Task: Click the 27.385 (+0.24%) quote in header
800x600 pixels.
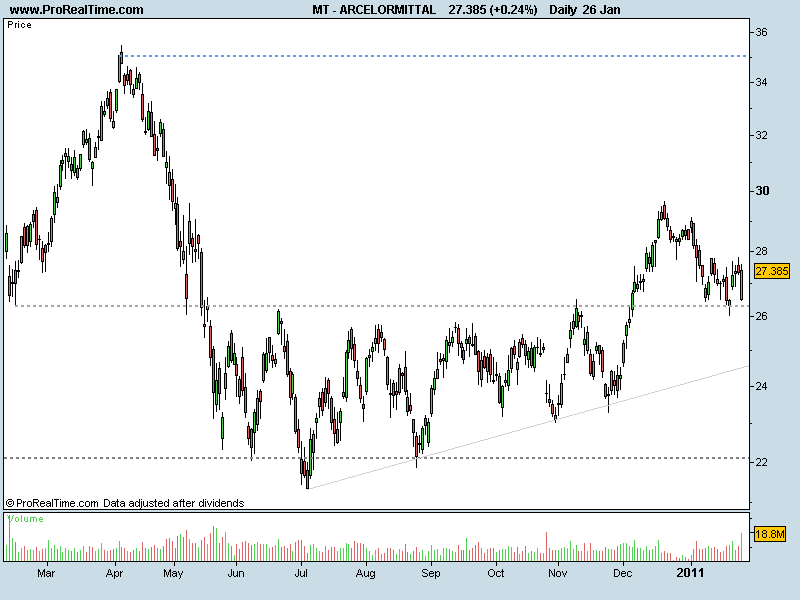Action: 493,9
